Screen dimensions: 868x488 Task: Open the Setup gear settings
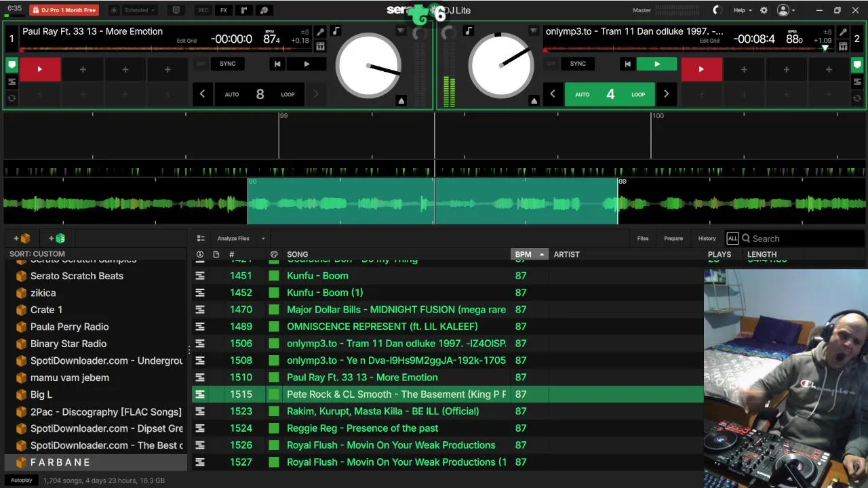[x=764, y=10]
